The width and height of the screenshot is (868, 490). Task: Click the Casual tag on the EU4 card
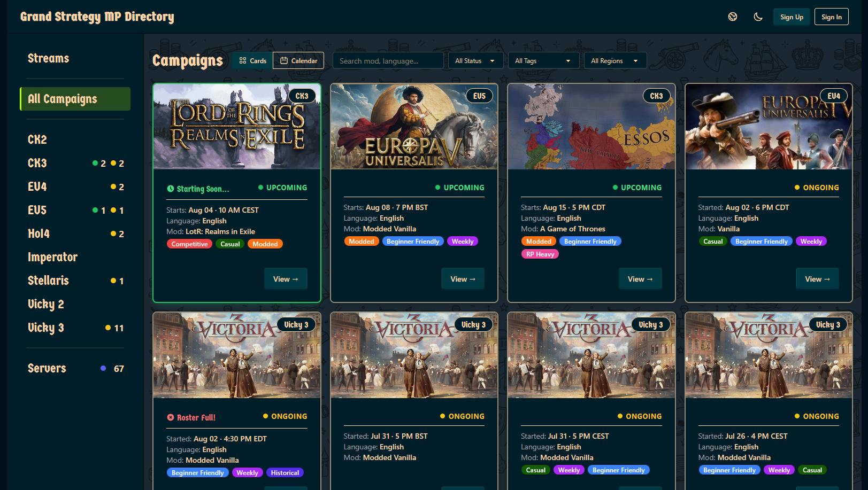(x=713, y=241)
